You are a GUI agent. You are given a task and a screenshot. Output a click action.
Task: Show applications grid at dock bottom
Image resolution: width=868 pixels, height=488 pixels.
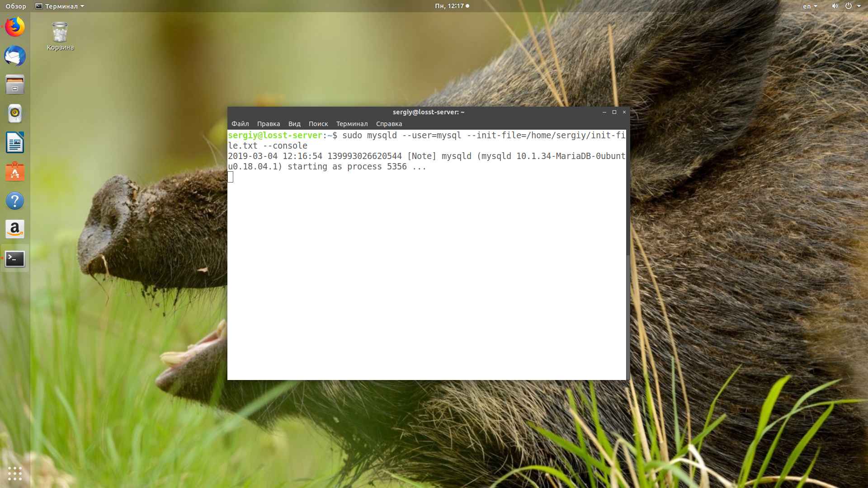point(15,473)
